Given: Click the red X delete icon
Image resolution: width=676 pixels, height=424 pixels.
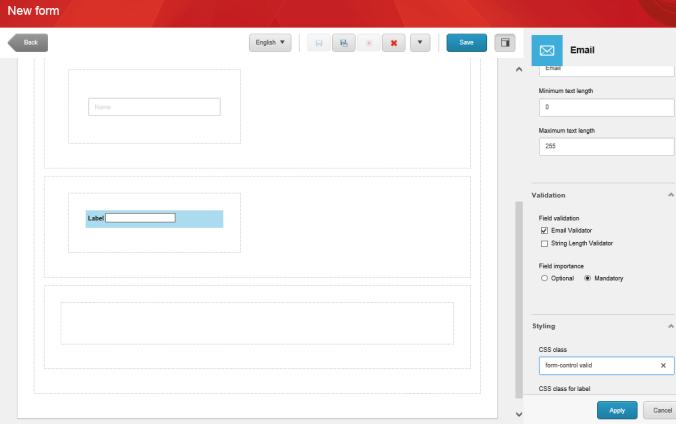Looking at the screenshot, I should tap(394, 43).
